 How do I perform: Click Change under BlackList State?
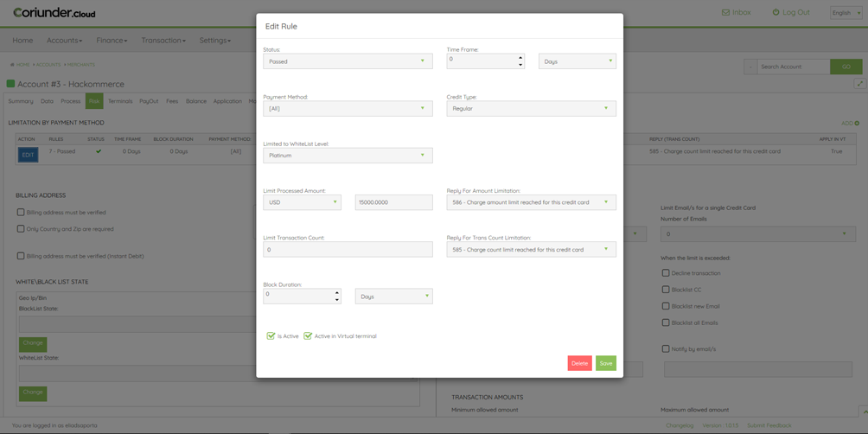[33, 344]
